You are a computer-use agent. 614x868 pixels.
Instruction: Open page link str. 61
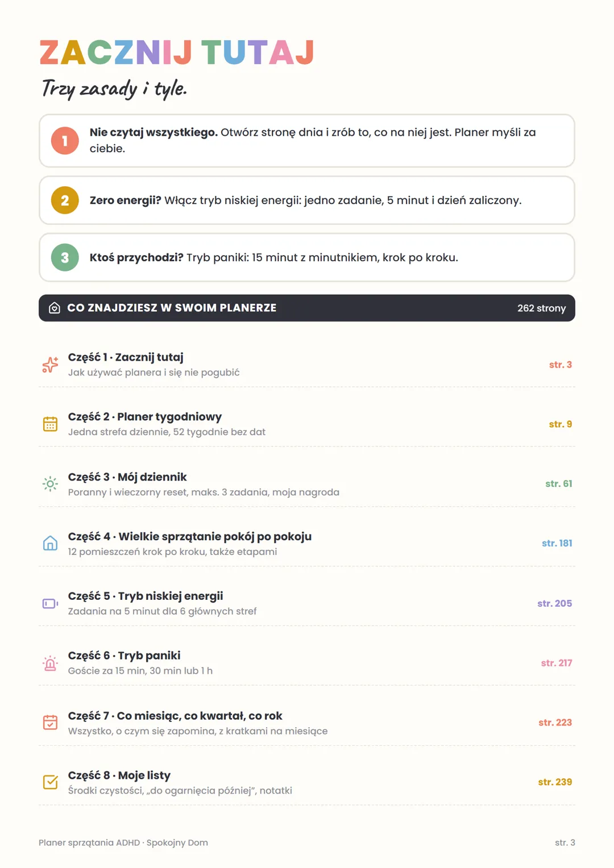tap(559, 484)
